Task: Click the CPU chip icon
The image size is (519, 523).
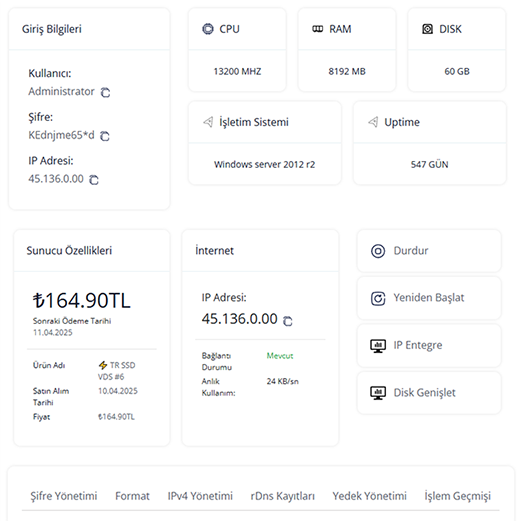Action: point(208,29)
